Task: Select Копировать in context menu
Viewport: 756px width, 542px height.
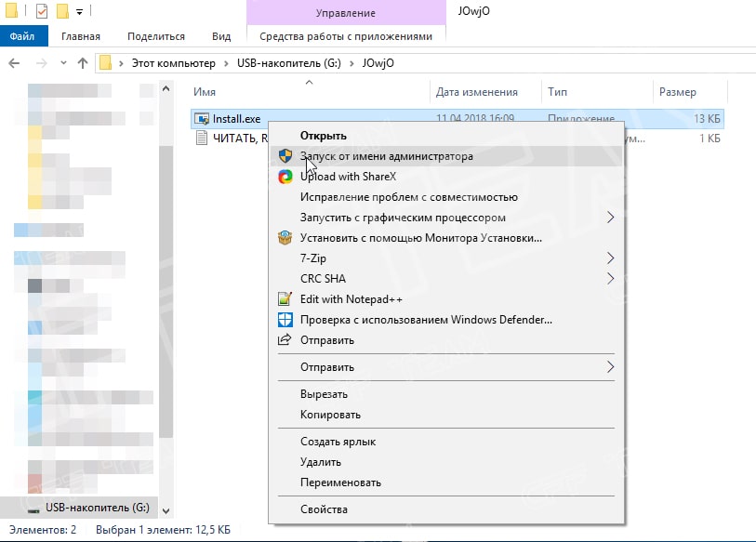Action: point(446,415)
